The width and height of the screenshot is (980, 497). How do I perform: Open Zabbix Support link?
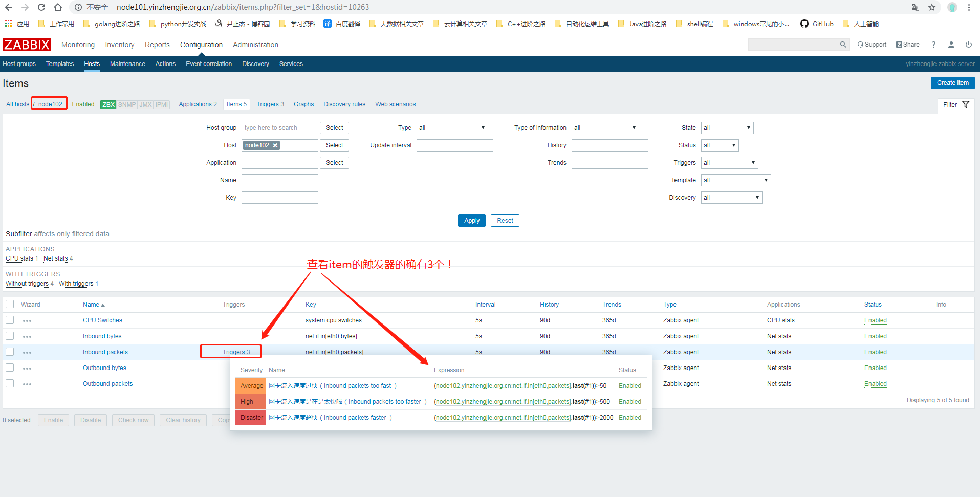pos(872,45)
